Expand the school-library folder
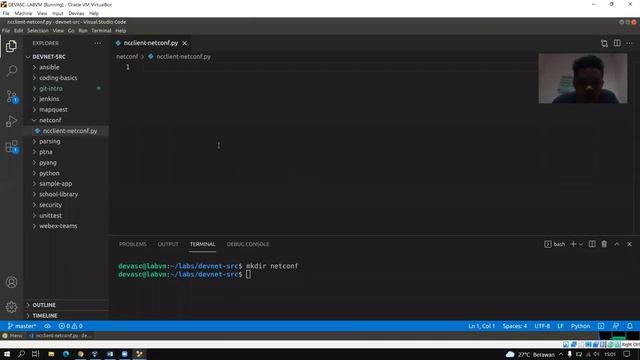 (x=58, y=194)
